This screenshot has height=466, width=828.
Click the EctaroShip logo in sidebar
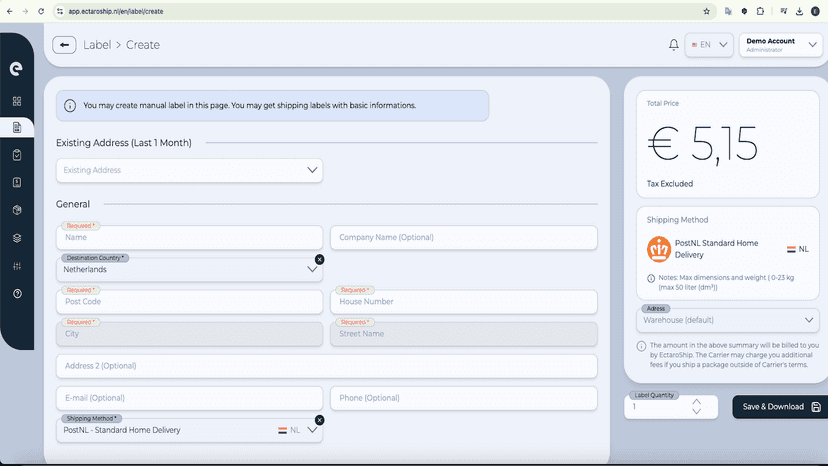pyautogui.click(x=16, y=68)
